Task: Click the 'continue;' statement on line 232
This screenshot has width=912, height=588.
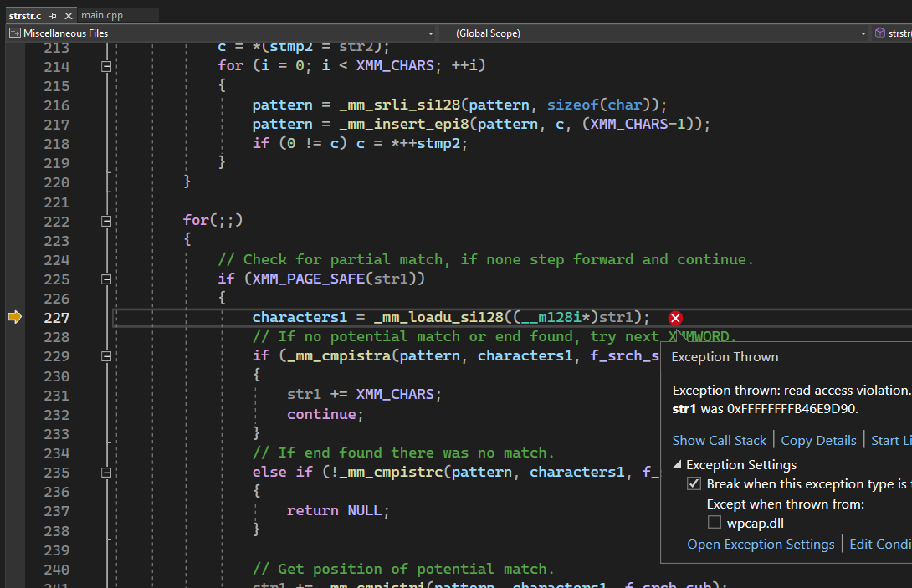Action: click(325, 414)
